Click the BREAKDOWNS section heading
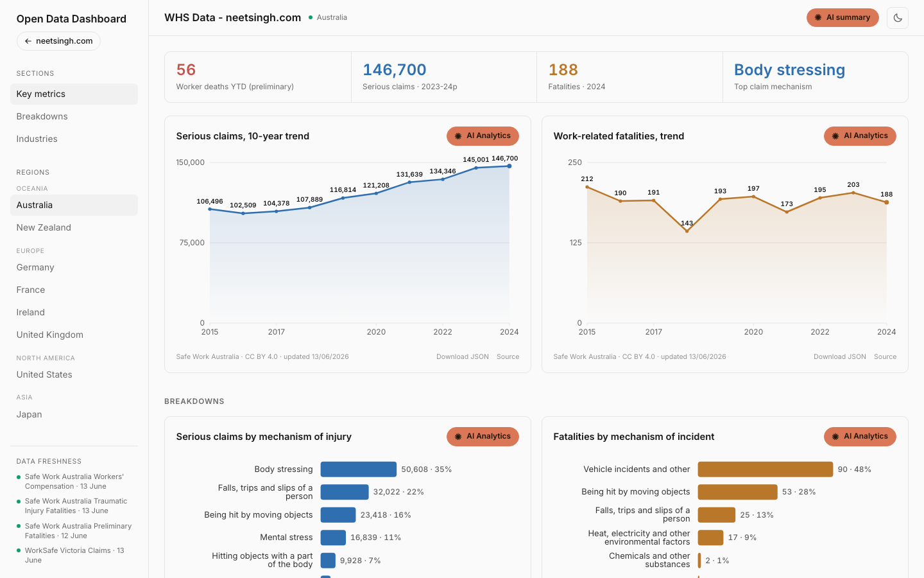The image size is (924, 578). point(194,401)
